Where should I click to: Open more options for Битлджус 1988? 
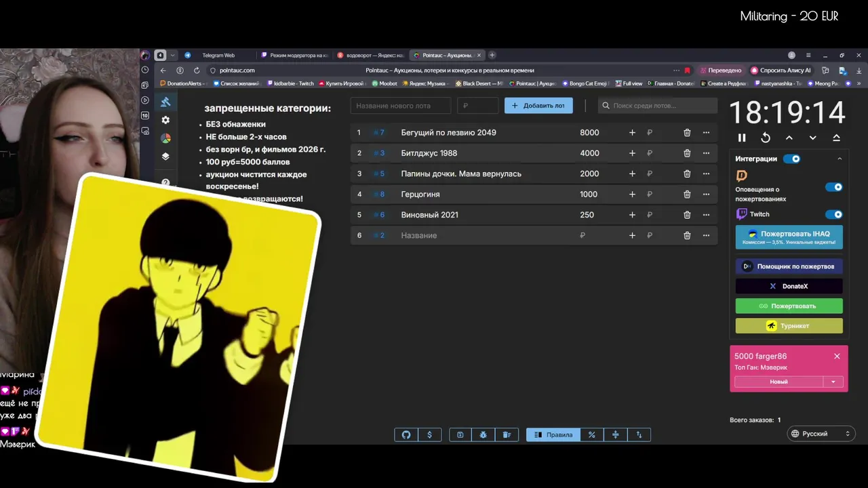[706, 153]
